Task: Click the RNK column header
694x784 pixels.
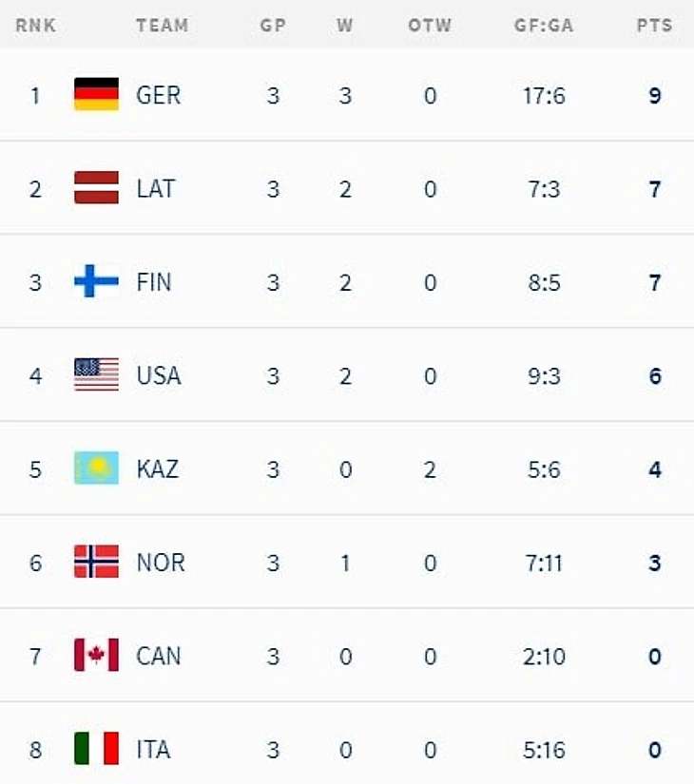Action: [35, 25]
